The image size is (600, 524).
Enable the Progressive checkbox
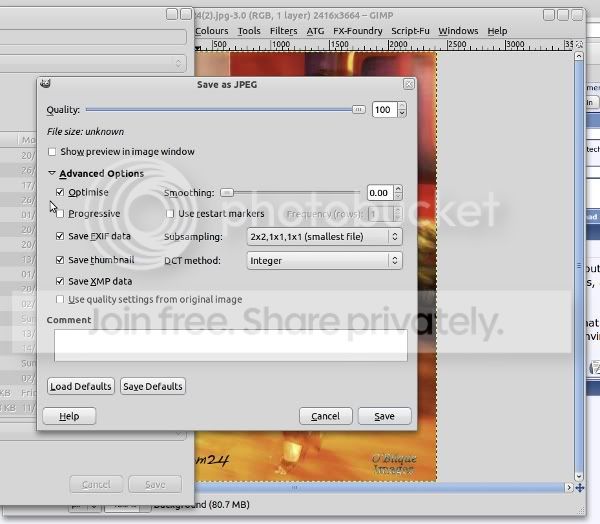61,213
